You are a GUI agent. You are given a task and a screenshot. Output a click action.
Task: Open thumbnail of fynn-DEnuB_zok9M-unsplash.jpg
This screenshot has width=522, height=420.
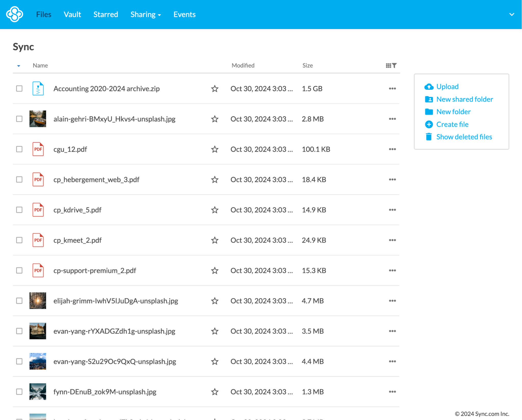click(38, 392)
